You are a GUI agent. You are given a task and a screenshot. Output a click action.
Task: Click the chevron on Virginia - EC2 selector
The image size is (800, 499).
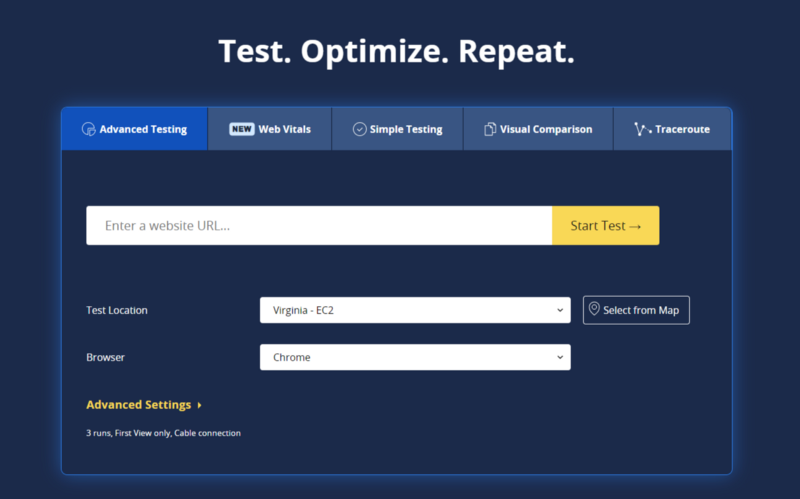(x=560, y=310)
